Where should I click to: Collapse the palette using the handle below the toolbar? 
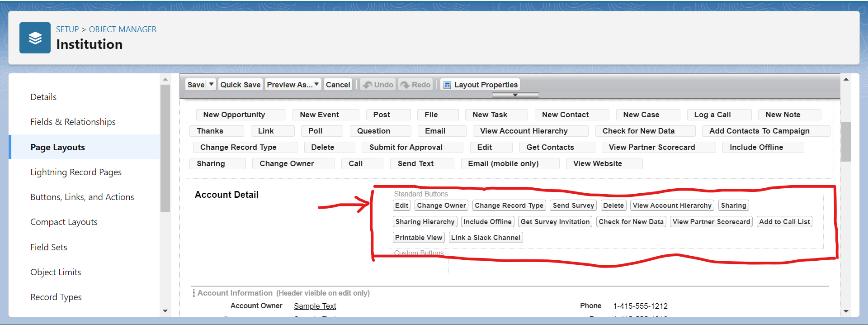[x=515, y=95]
